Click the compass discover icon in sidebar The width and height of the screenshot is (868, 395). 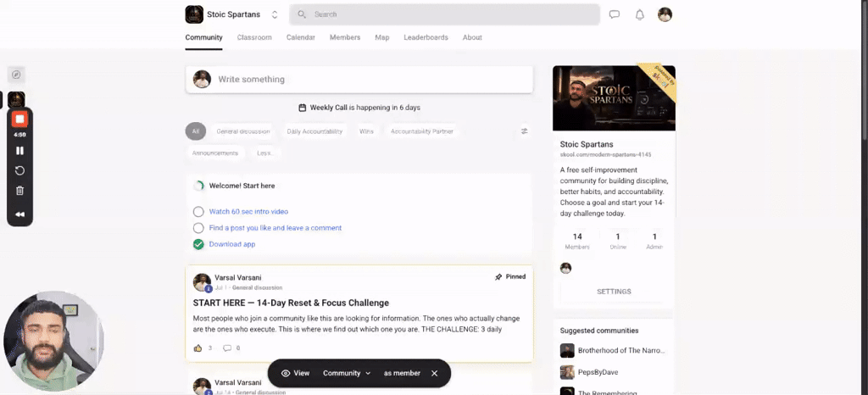(16, 74)
